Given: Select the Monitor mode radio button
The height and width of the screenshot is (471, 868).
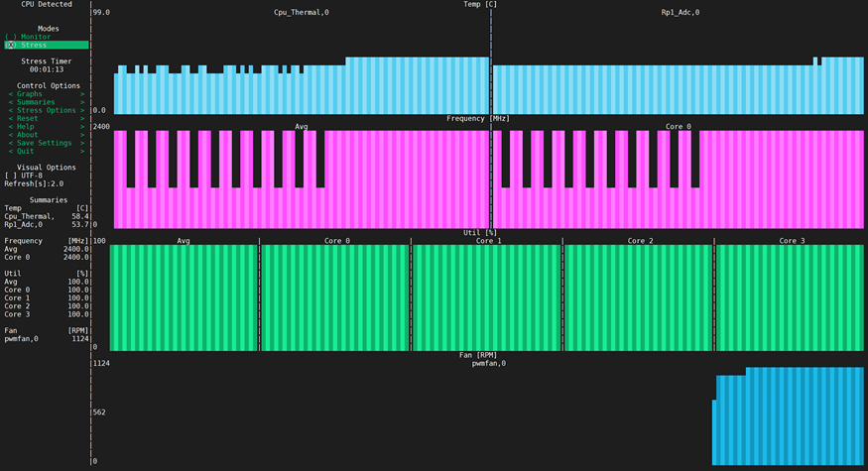Looking at the screenshot, I should pos(35,37).
